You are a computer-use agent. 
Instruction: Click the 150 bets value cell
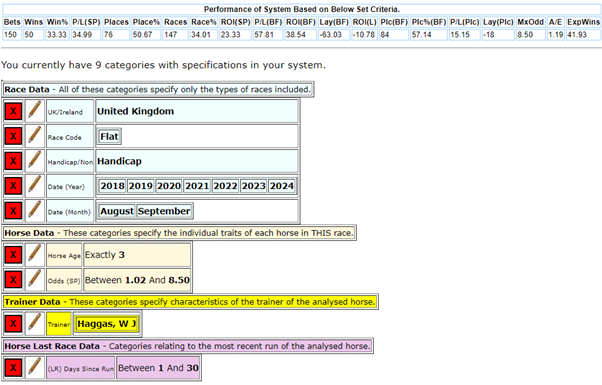[12, 35]
